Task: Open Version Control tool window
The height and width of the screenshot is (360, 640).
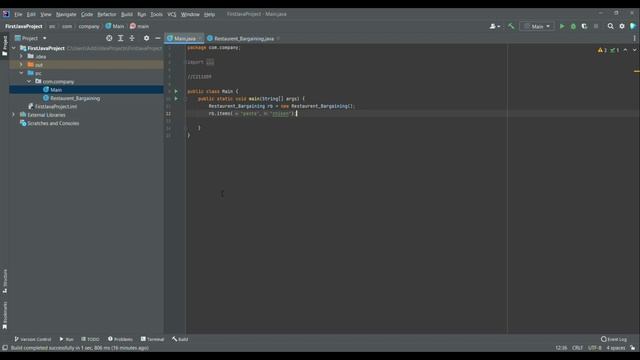Action: coord(32,339)
